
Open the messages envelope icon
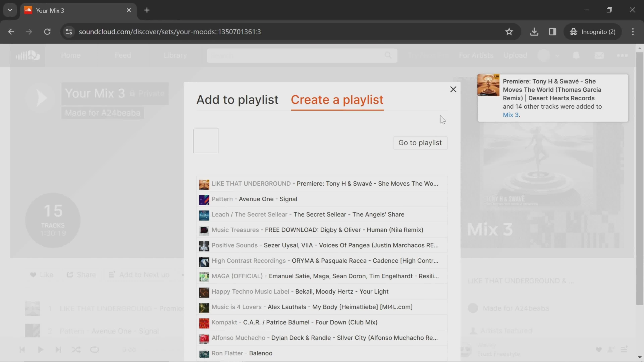599,55
